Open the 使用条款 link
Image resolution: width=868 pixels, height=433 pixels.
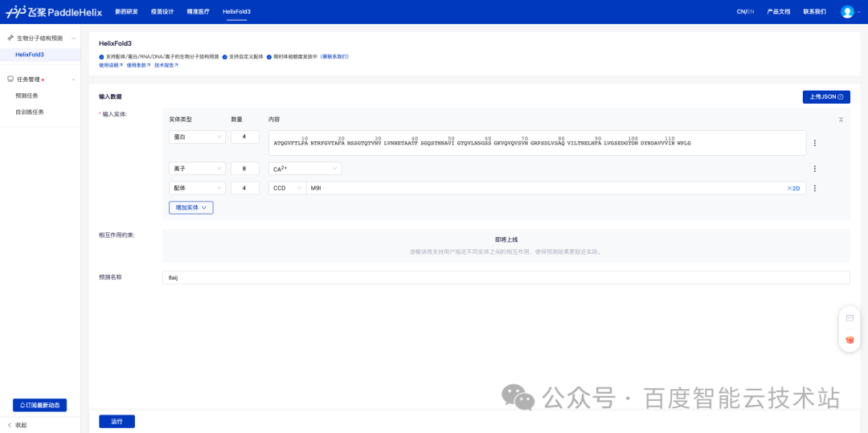coord(138,65)
